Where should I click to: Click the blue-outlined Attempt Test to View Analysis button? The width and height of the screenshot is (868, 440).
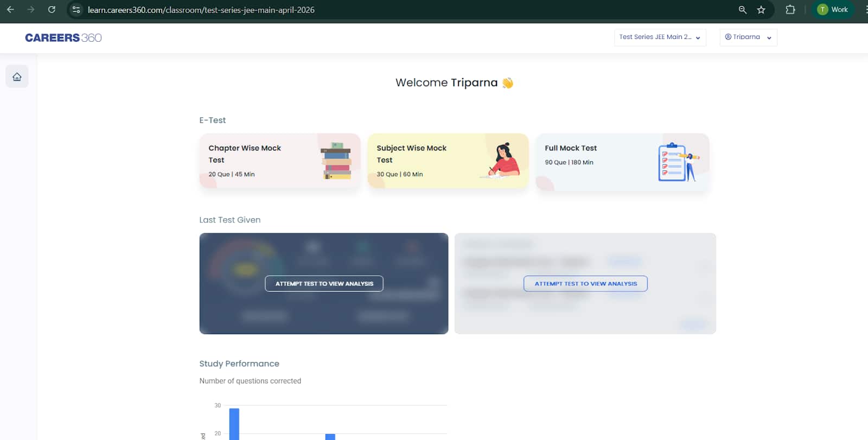pyautogui.click(x=585, y=284)
